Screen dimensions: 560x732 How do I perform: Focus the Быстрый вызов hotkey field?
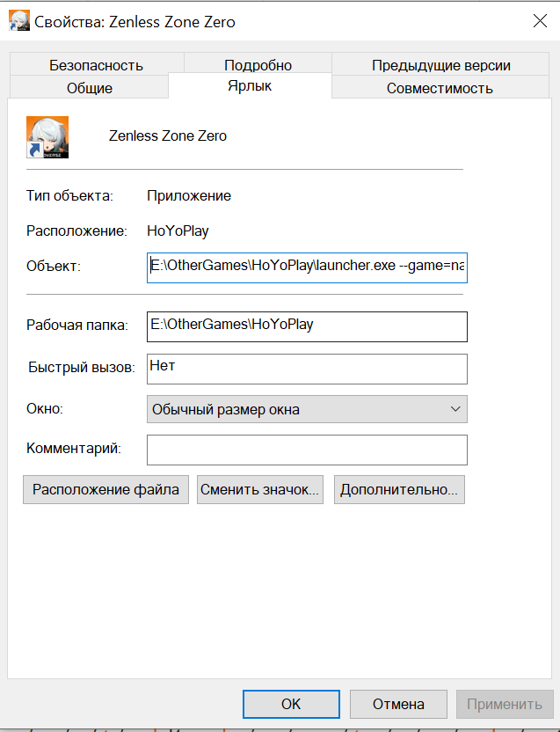(307, 369)
